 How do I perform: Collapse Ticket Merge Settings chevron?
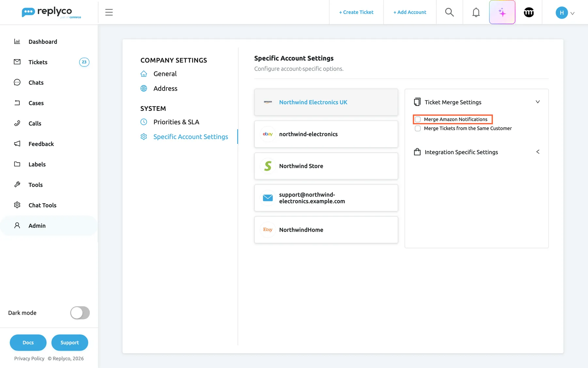538,102
